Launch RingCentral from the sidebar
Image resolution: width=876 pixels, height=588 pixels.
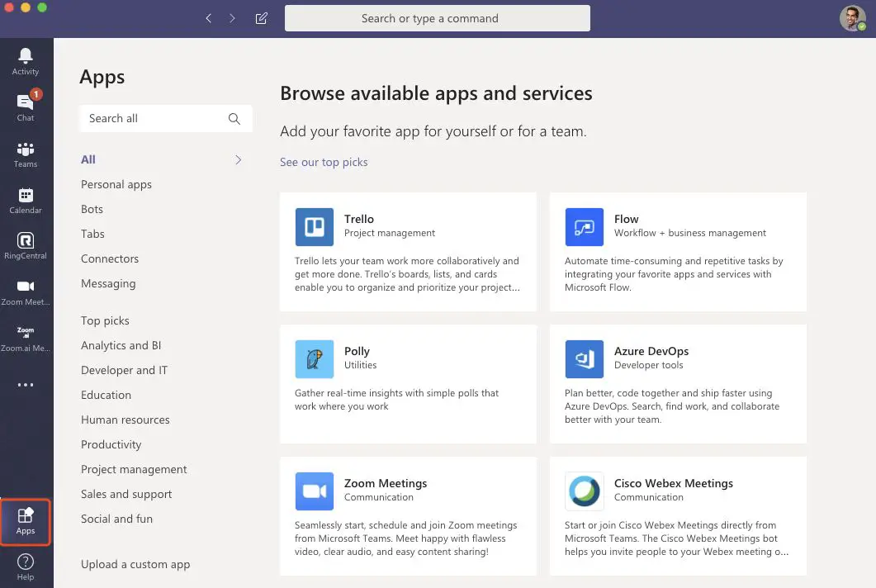coord(26,244)
